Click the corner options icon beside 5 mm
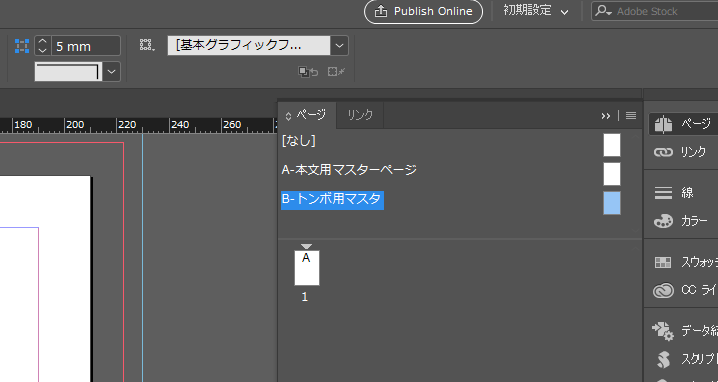Viewport: 718px width, 382px height. [x=22, y=46]
